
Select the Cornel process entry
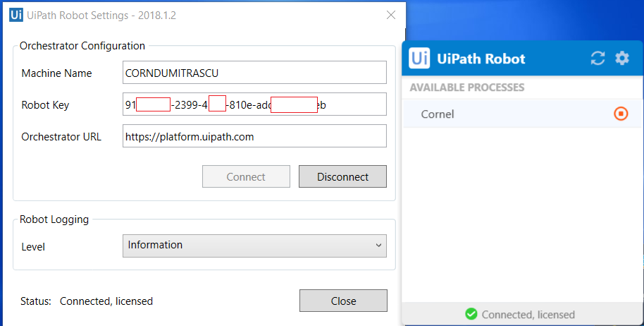pos(438,114)
